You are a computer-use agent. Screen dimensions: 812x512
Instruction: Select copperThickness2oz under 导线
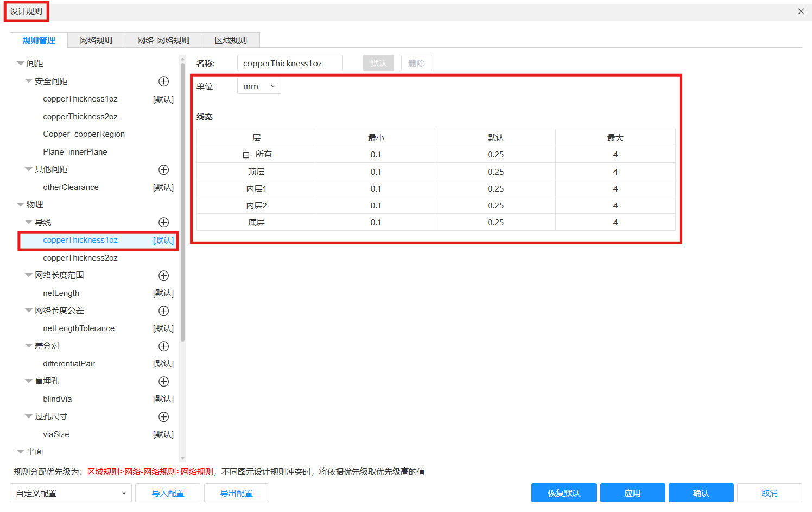[80, 257]
